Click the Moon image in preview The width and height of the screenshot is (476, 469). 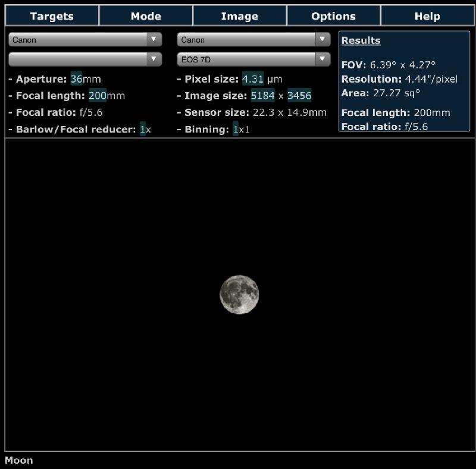coord(239,294)
